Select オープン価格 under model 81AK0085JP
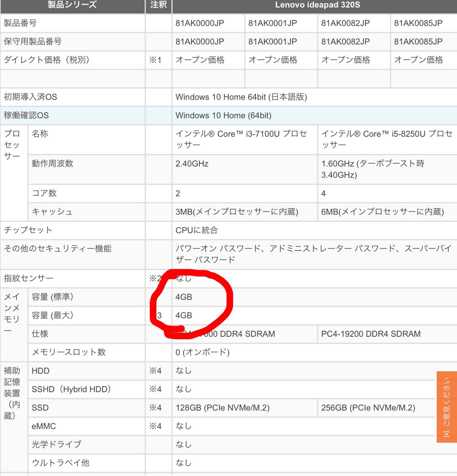Image resolution: width=457 pixels, height=476 pixels. (x=418, y=60)
